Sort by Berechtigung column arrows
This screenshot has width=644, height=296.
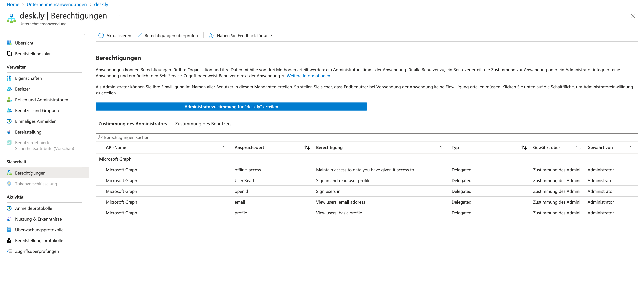coord(442,147)
